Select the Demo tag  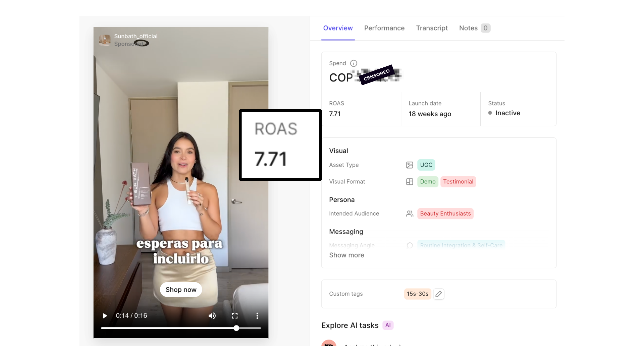428,182
